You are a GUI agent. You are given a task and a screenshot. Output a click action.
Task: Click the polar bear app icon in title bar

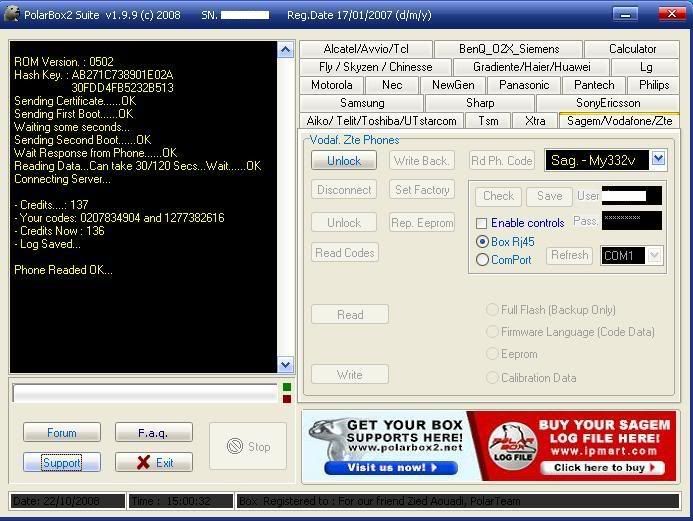(x=12, y=14)
